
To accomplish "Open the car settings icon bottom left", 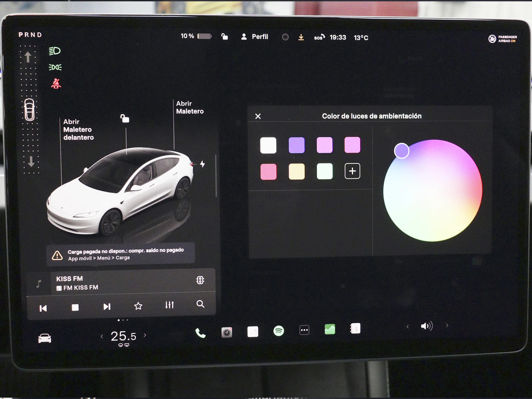I will pyautogui.click(x=44, y=338).
